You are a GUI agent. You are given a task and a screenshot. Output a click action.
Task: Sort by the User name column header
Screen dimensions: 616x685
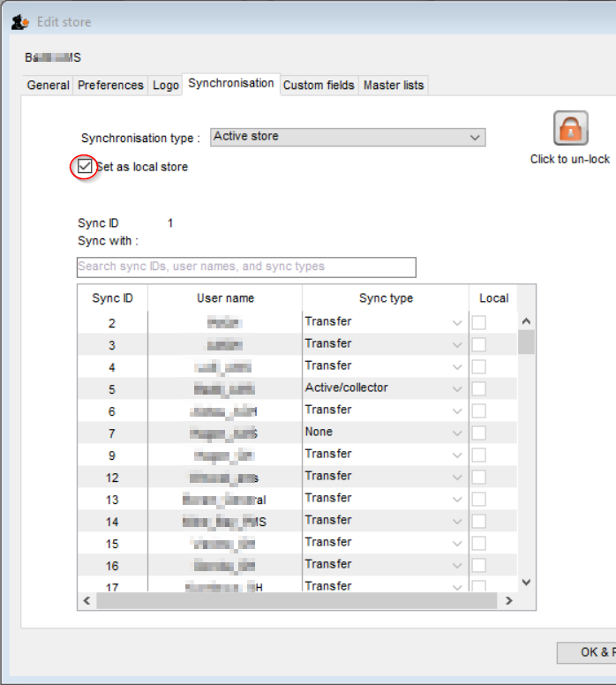pos(225,298)
